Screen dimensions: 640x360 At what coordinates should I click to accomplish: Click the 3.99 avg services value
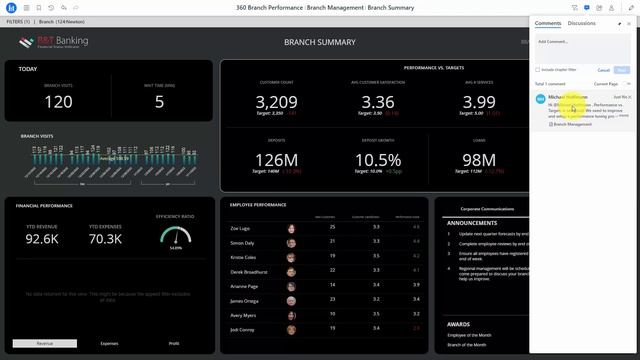point(479,102)
